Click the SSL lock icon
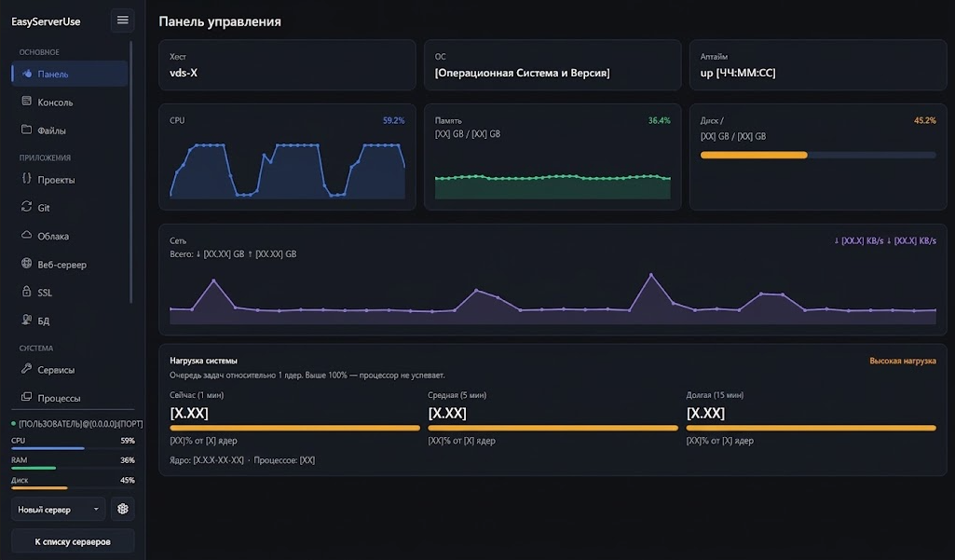The image size is (955, 560). [x=26, y=292]
